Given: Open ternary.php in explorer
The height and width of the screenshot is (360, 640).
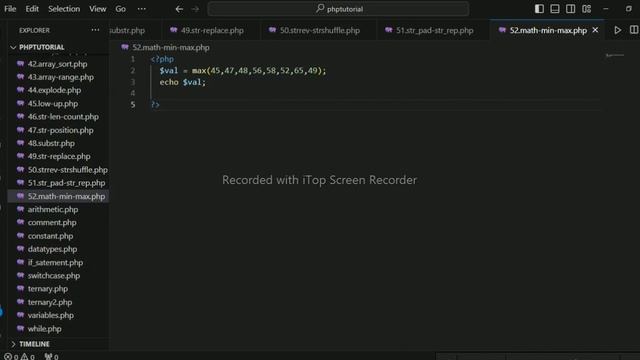Looking at the screenshot, I should 58,289.
